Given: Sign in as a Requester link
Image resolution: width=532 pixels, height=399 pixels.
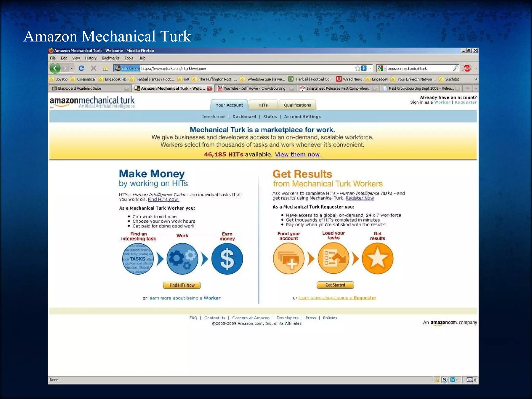Looking at the screenshot, I should coord(465,102).
